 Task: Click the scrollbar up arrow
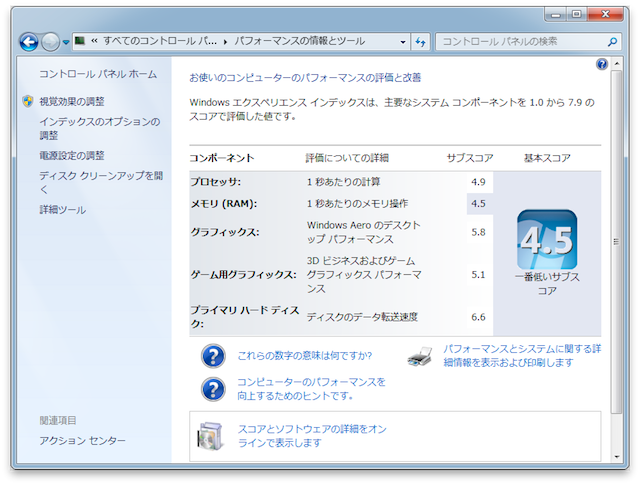[617, 64]
